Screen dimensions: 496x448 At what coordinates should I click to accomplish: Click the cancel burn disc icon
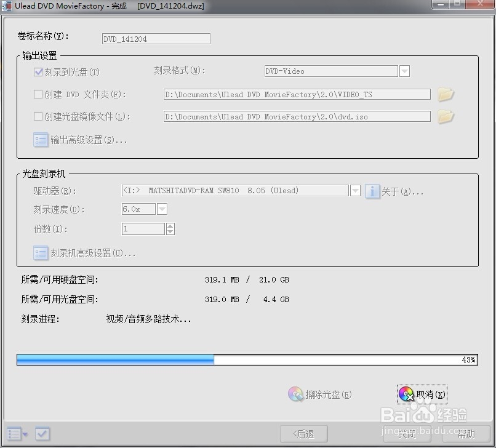[406, 394]
